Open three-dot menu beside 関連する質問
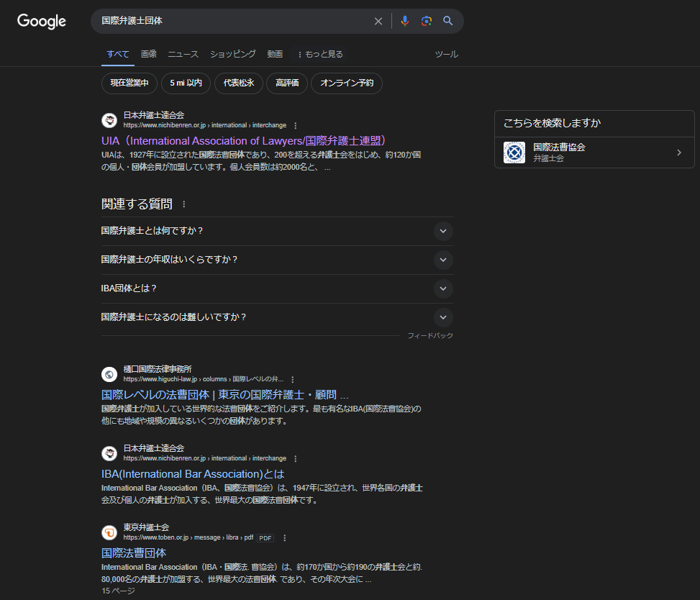Image resolution: width=700 pixels, height=600 pixels. pyautogui.click(x=183, y=204)
